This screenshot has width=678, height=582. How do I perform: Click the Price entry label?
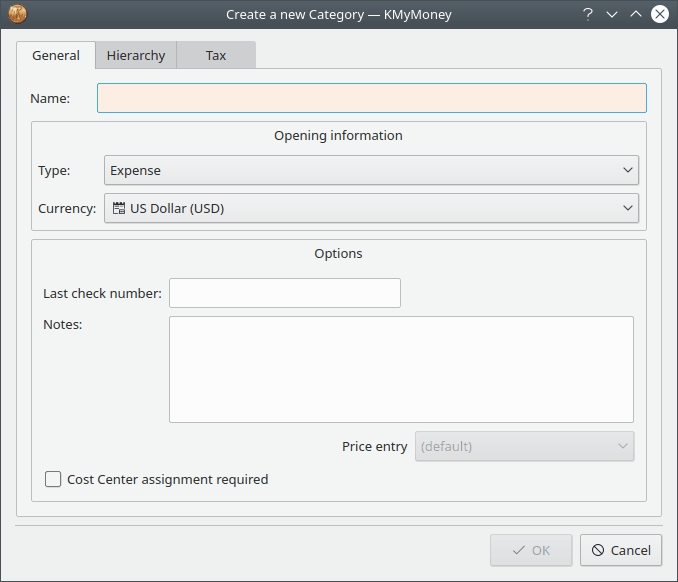(x=374, y=447)
